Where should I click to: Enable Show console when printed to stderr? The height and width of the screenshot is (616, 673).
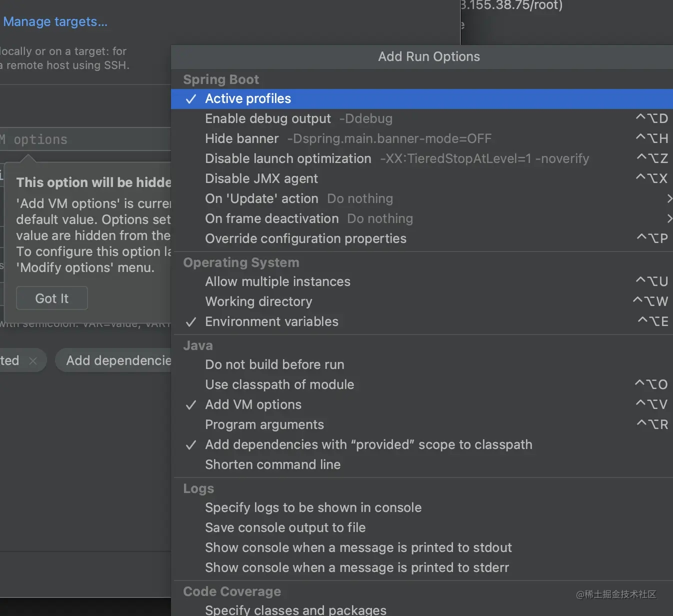(422, 568)
